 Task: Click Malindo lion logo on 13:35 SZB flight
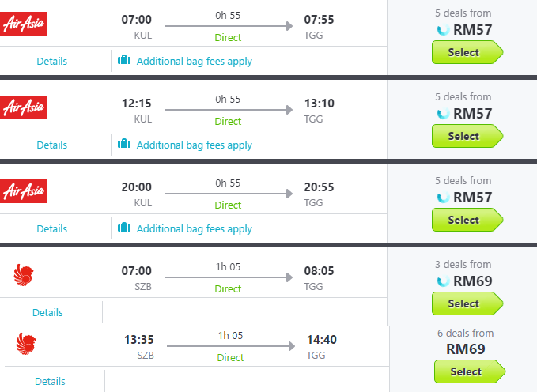[x=27, y=344]
